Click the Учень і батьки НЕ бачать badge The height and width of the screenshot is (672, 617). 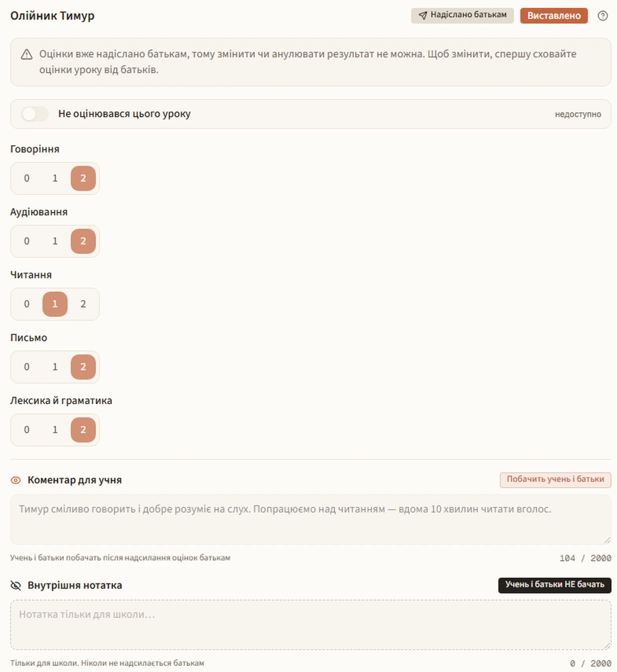555,585
